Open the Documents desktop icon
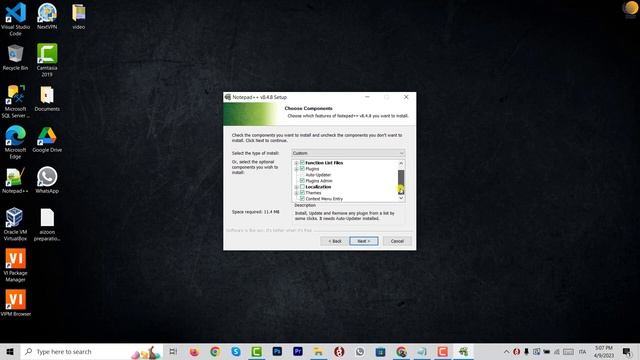This screenshot has height=360, width=640. click(x=47, y=98)
